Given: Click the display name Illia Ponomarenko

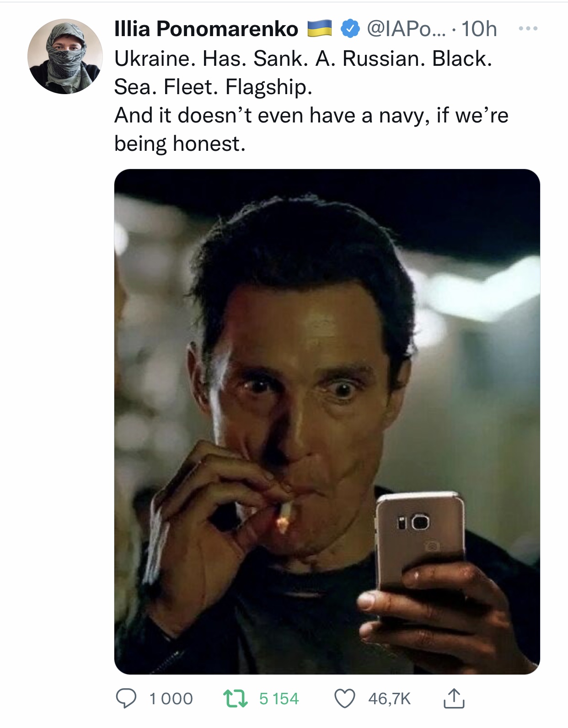Looking at the screenshot, I should pos(206,29).
